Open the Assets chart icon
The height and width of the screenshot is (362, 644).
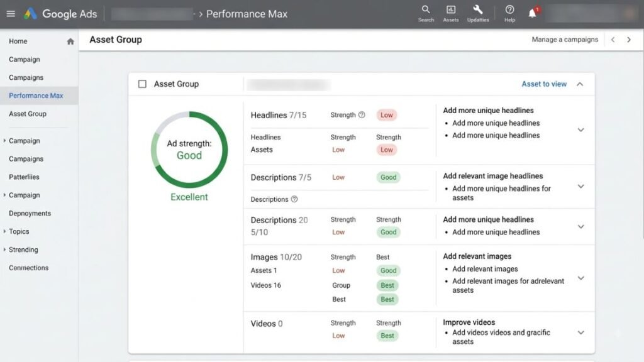pyautogui.click(x=450, y=9)
